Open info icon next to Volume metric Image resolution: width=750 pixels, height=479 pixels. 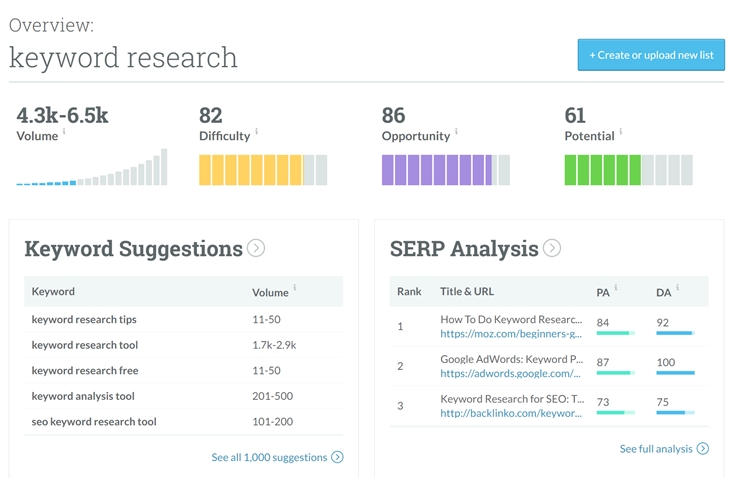tap(65, 132)
